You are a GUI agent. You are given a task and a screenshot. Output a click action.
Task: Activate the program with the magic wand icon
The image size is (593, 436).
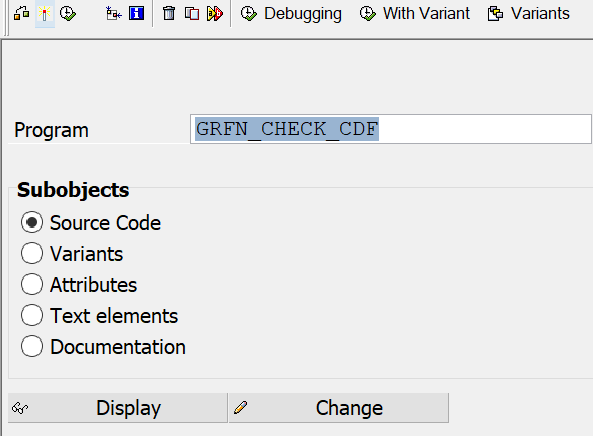tap(45, 14)
